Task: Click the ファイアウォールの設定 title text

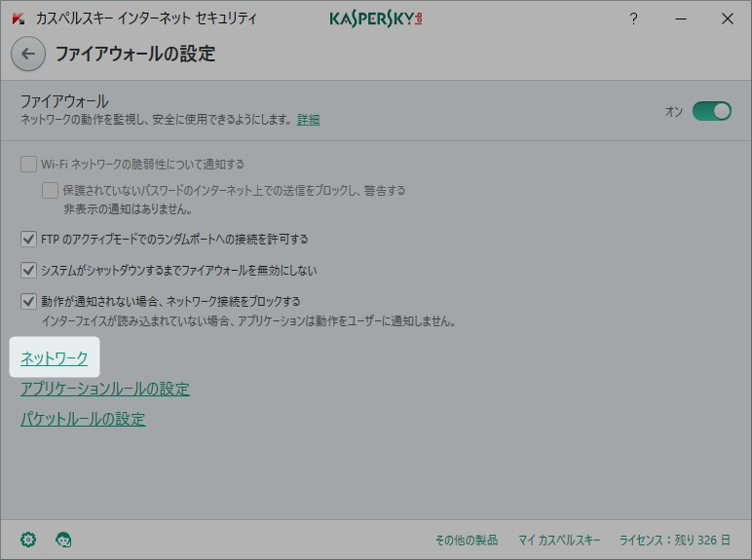Action: coord(135,54)
